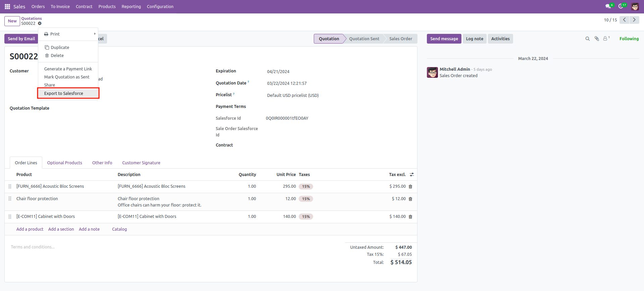Click Add a product link
Screen dimensions: 644x291
[x=30, y=229]
